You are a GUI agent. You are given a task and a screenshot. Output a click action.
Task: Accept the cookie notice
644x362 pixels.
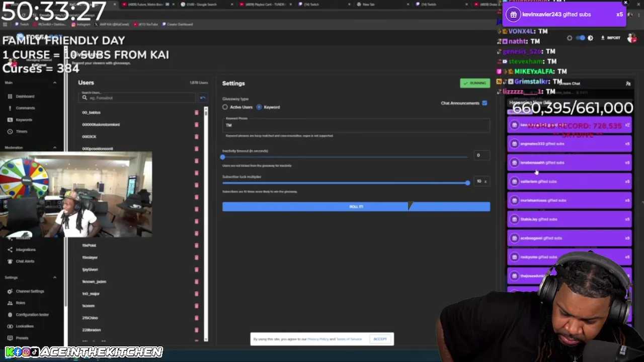380,339
